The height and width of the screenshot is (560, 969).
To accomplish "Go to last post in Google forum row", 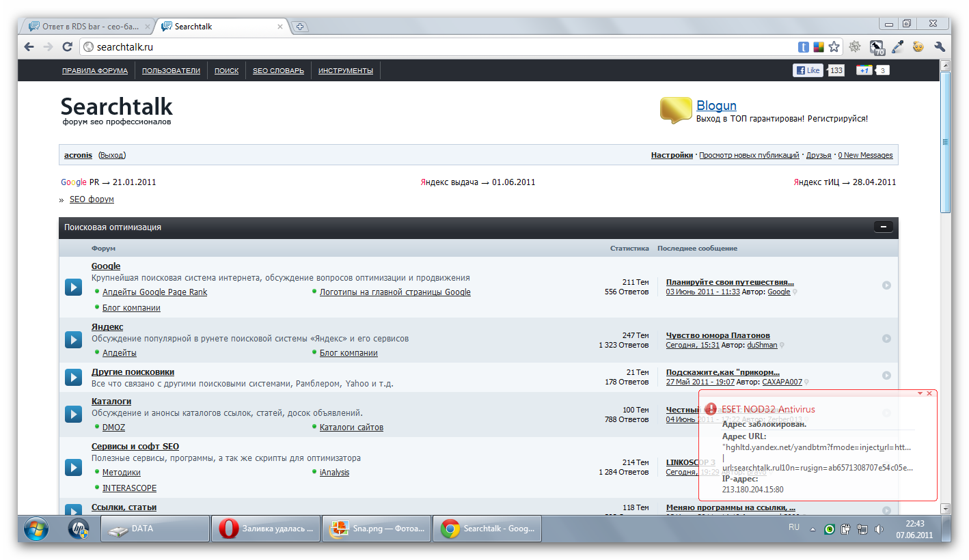I will coord(886,285).
